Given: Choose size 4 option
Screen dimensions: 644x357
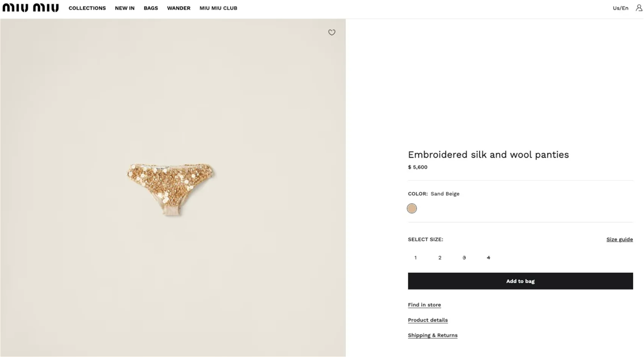Looking at the screenshot, I should [488, 258].
